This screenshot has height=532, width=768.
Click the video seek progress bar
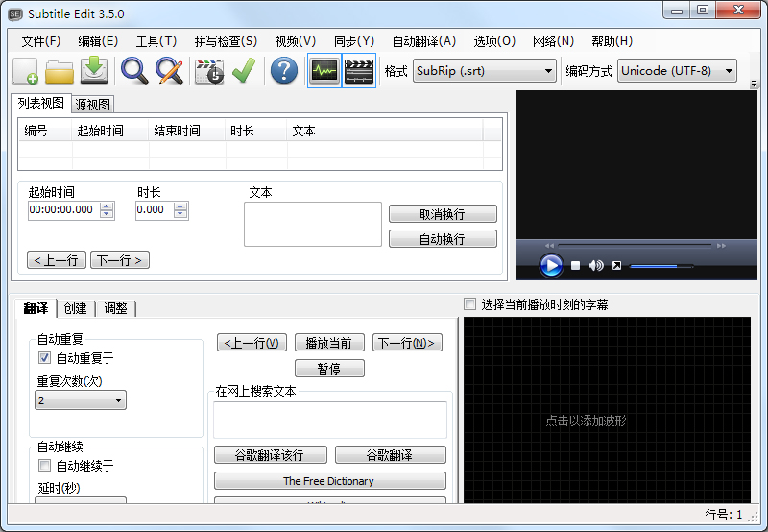click(635, 246)
